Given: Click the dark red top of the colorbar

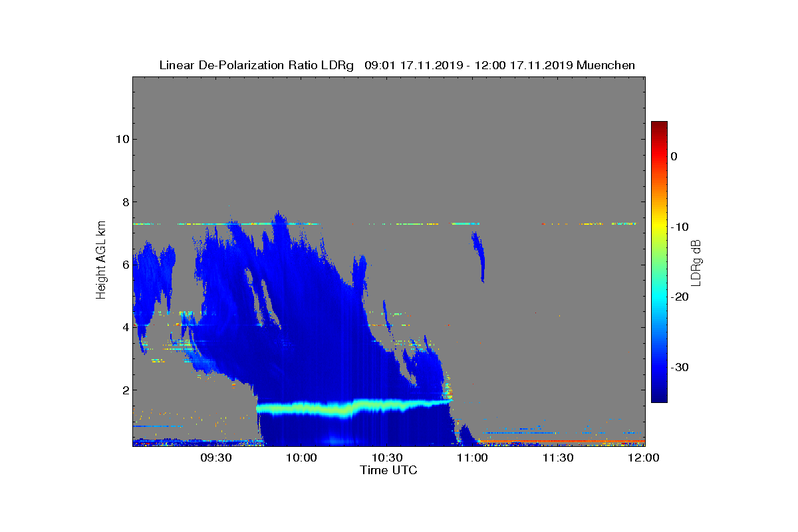Looking at the screenshot, I should 659,126.
